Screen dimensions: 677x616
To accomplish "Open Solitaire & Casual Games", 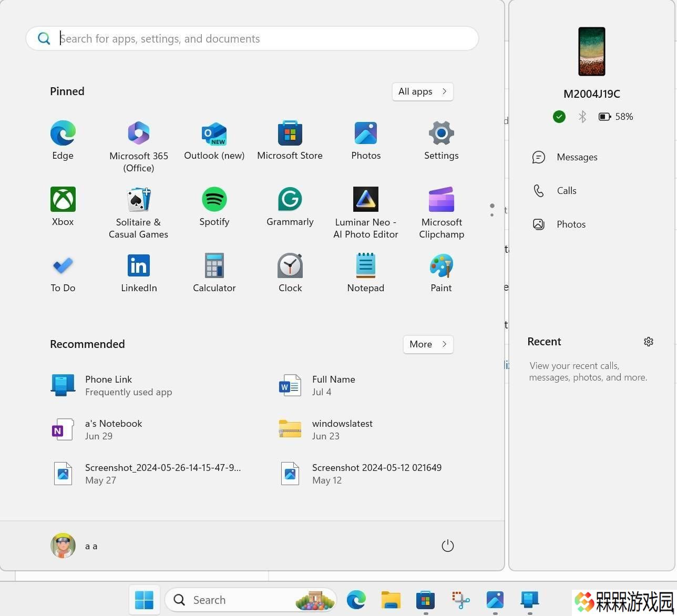I will tap(139, 213).
